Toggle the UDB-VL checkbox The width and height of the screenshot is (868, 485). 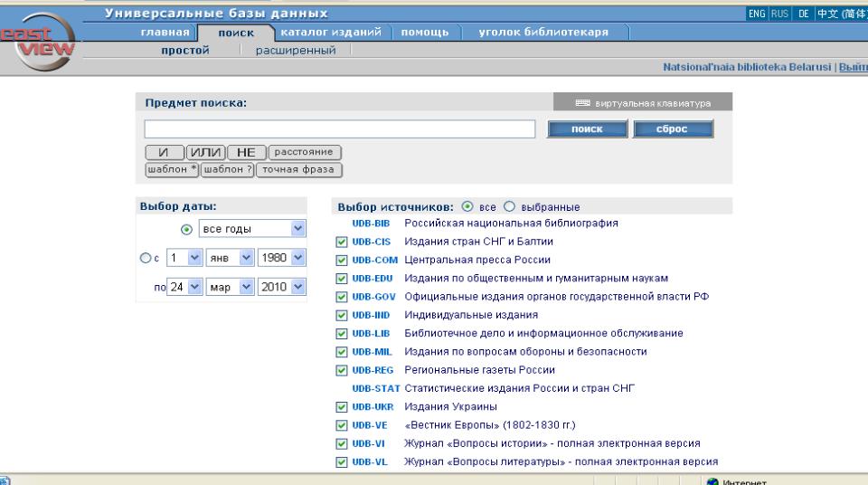pos(342,461)
